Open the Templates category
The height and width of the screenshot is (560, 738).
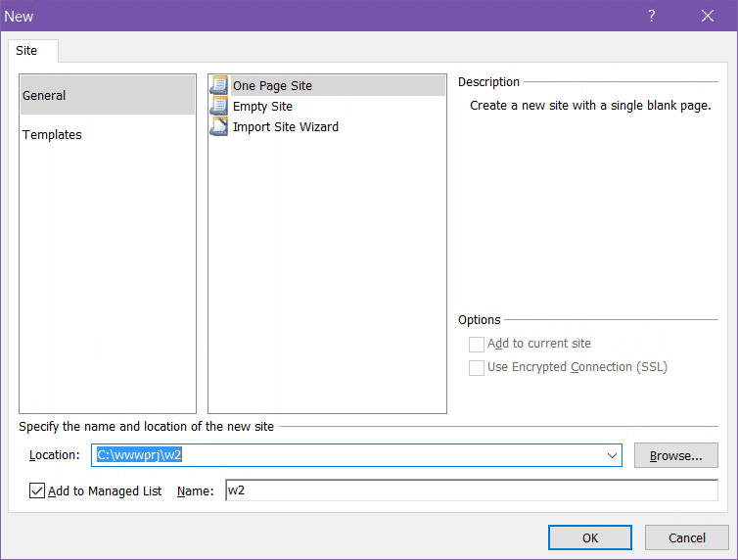[53, 135]
